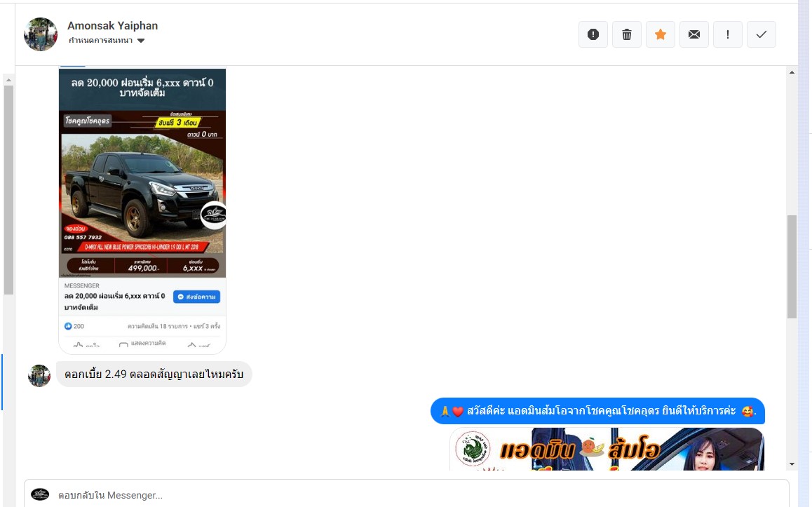Select the message asking about 2.49 interest
This screenshot has height=507, width=812.
click(x=154, y=374)
